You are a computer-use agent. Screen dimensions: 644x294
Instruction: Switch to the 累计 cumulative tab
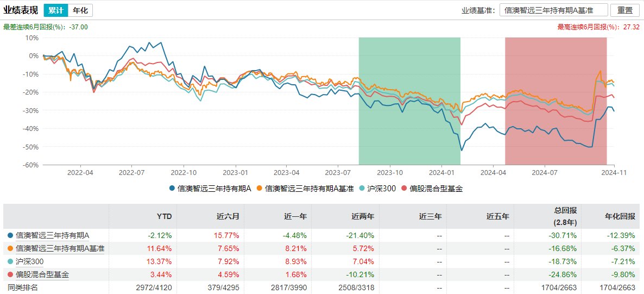[x=56, y=10]
